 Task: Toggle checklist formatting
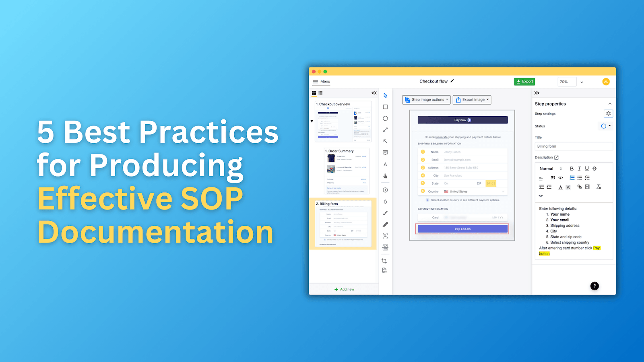coord(587,177)
